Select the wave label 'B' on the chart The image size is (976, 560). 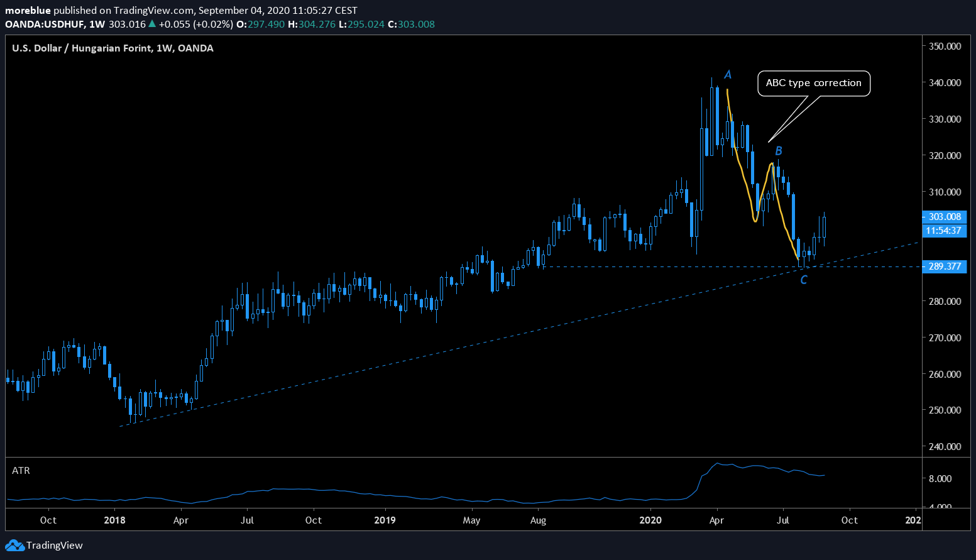click(x=779, y=151)
